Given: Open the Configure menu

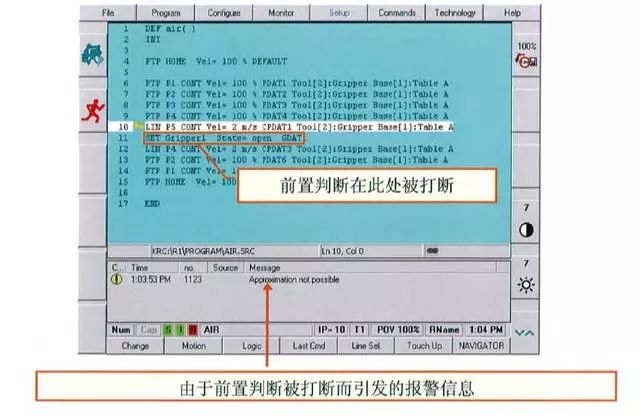Looking at the screenshot, I should click(x=224, y=13).
